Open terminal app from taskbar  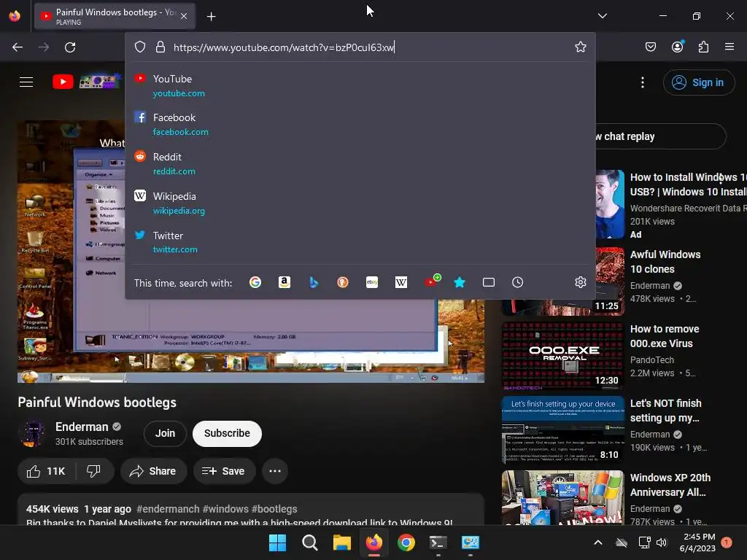click(x=438, y=542)
